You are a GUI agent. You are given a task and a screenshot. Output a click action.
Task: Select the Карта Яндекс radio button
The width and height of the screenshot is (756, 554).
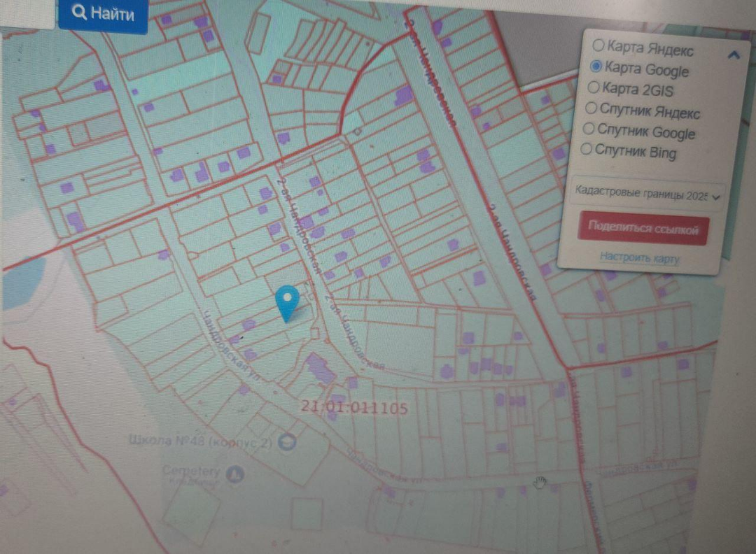(x=598, y=45)
